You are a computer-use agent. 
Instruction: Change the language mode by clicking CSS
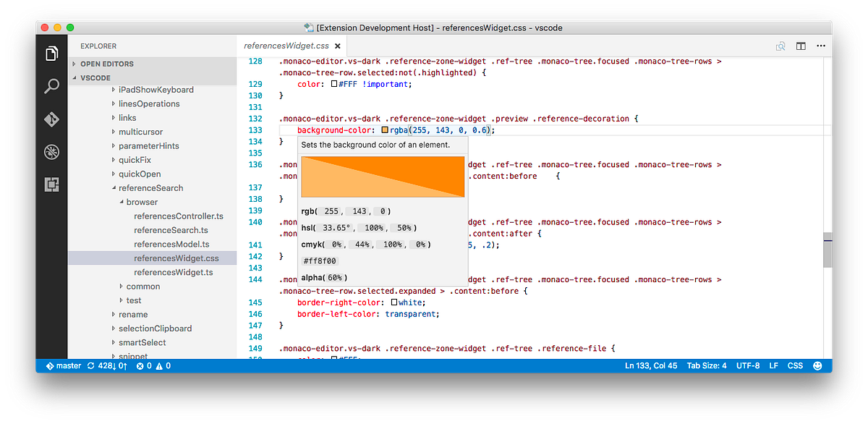(795, 365)
